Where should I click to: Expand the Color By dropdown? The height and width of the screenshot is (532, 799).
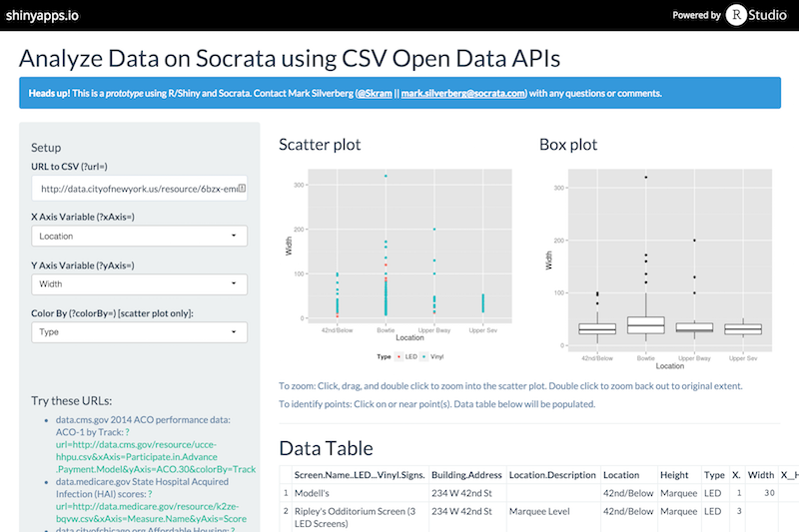point(139,332)
